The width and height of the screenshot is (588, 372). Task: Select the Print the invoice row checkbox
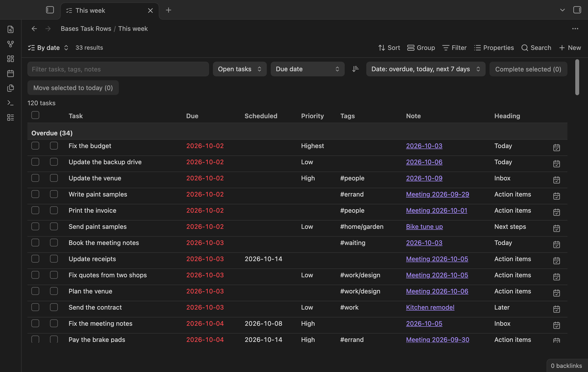(x=35, y=210)
